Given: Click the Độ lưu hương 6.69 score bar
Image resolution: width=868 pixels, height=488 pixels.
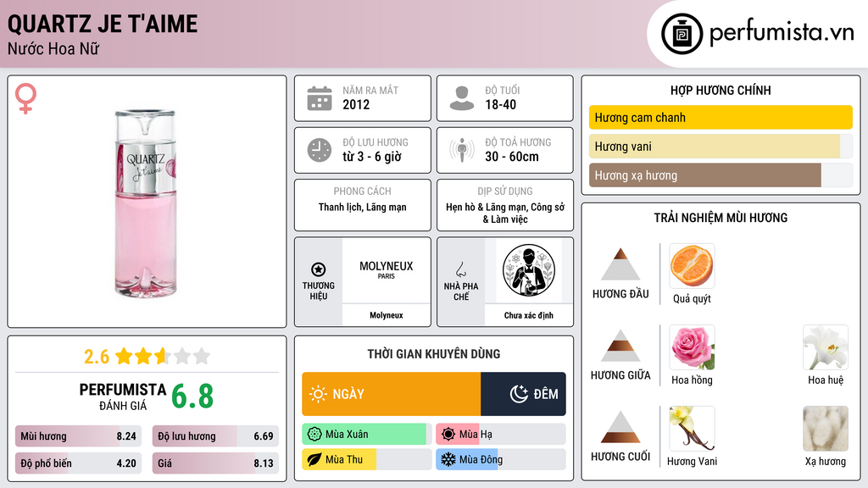Looking at the screenshot, I should coord(215,436).
